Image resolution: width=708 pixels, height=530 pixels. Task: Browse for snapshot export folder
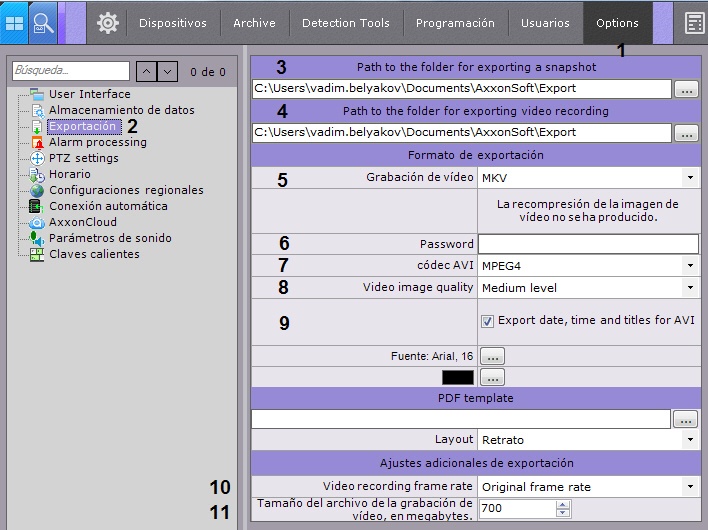pos(686,89)
